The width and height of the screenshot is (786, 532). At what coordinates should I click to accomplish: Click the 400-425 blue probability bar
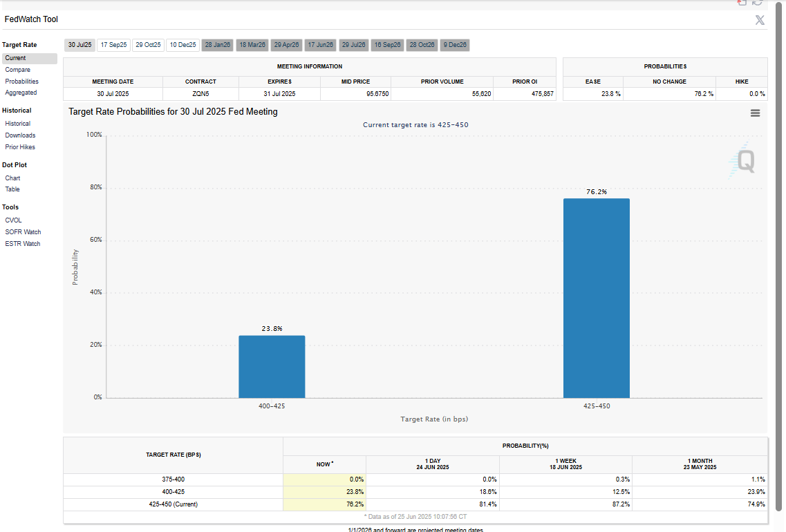(272, 366)
